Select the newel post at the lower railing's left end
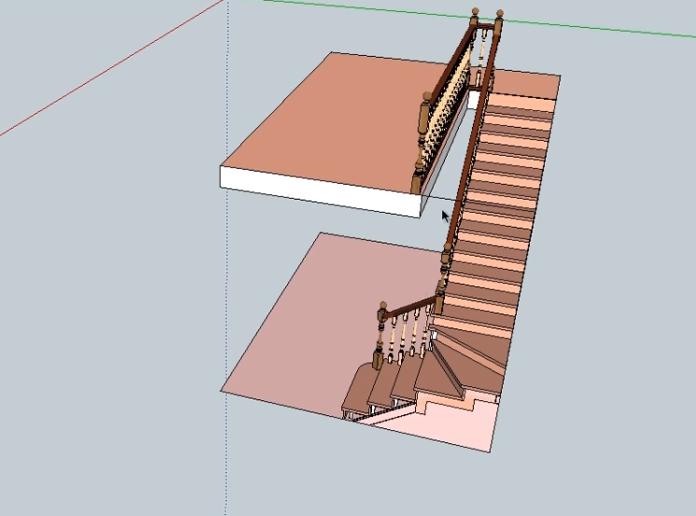 point(380,333)
